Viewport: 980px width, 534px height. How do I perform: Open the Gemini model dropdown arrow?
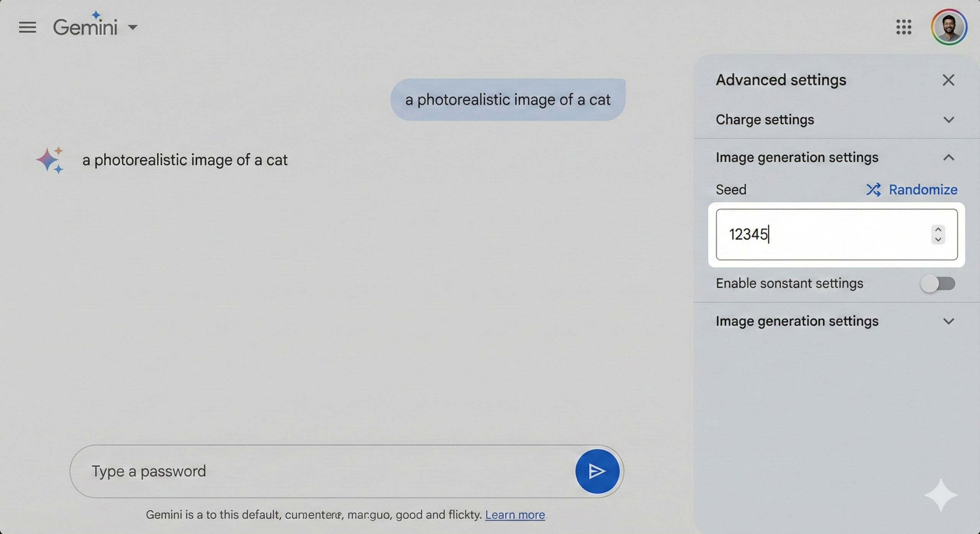click(132, 27)
